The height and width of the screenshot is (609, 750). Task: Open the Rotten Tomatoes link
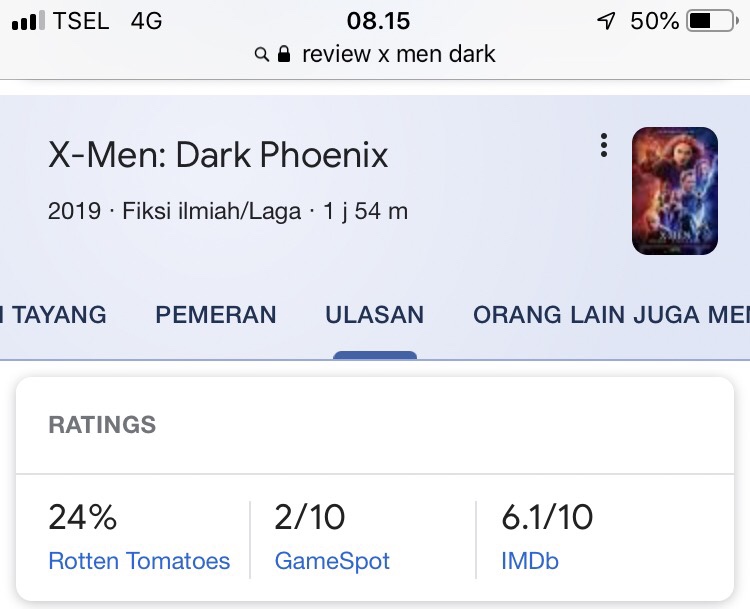139,562
